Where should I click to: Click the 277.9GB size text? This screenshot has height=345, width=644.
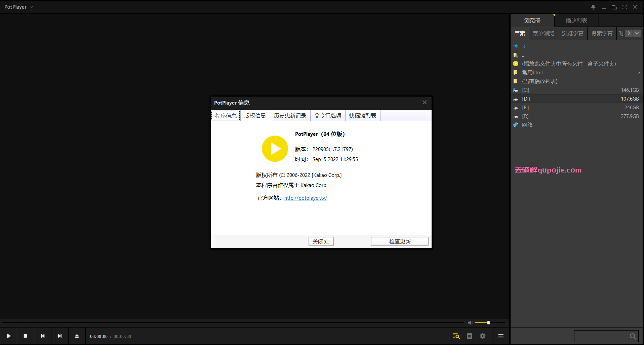click(x=630, y=116)
